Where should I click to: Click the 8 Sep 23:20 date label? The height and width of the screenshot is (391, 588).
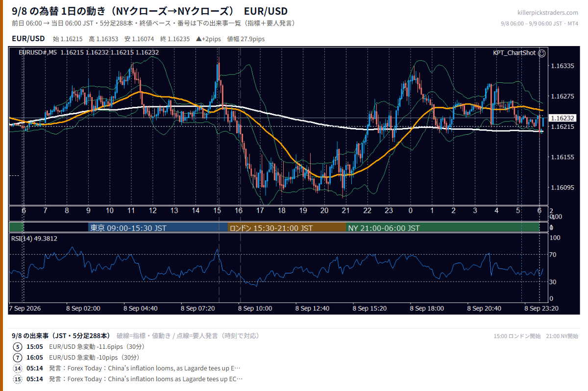(542, 309)
